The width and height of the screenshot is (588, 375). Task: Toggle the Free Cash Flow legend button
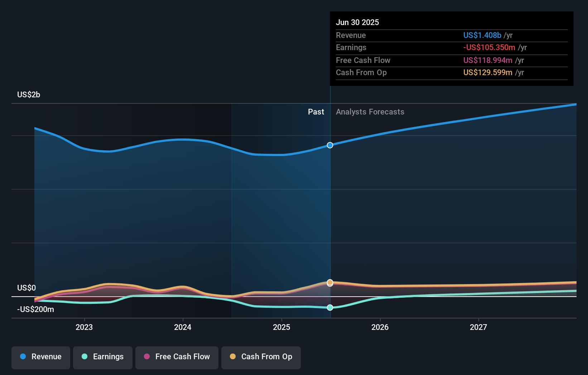177,357
